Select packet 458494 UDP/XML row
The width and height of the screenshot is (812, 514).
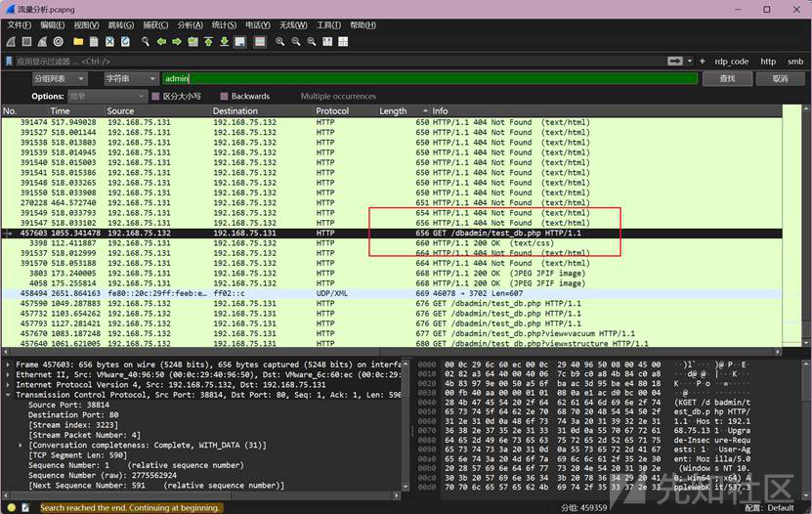(392, 293)
